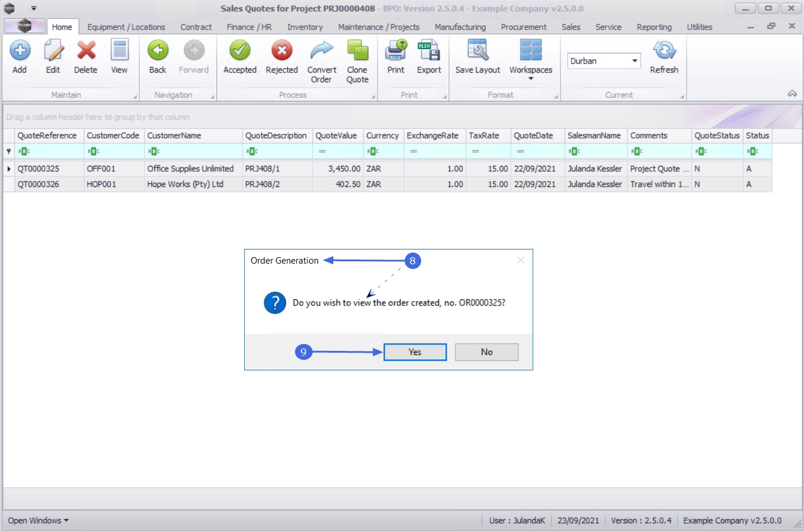Screen dimensions: 804x532
Task: Click the Print icon
Action: pyautogui.click(x=396, y=51)
